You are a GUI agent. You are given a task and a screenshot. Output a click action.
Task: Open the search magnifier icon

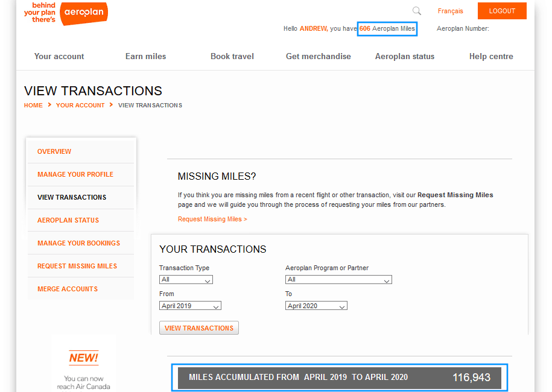pos(417,11)
